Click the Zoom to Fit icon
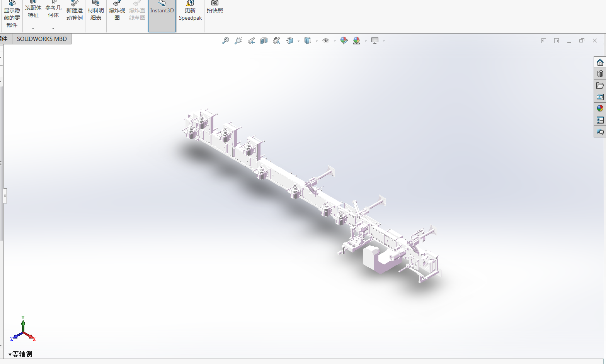606x364 pixels. (226, 41)
